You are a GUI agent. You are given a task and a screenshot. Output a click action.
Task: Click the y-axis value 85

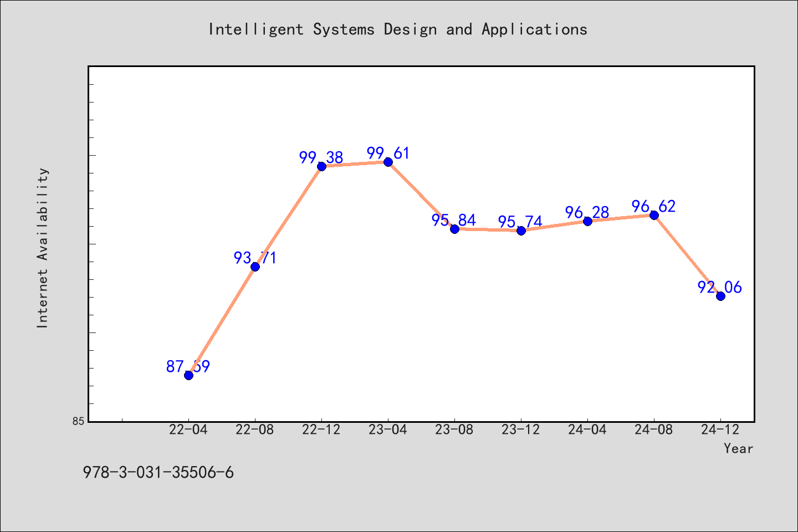[79, 421]
